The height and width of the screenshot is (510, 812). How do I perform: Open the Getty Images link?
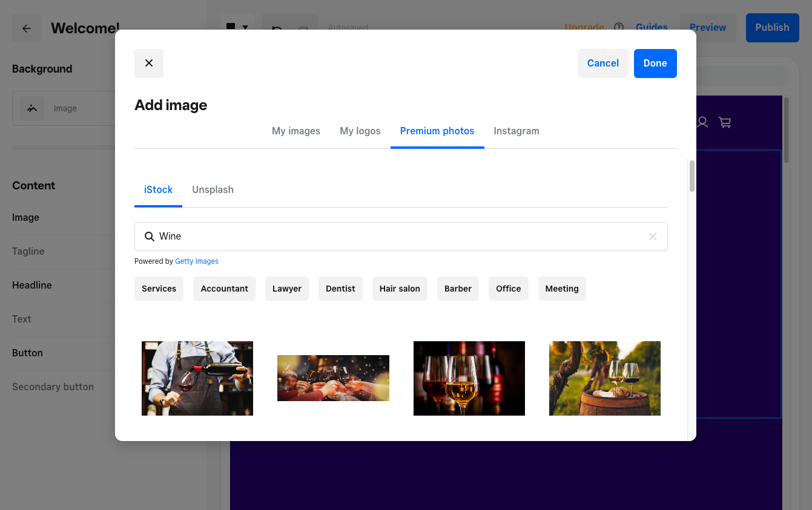[x=197, y=261]
